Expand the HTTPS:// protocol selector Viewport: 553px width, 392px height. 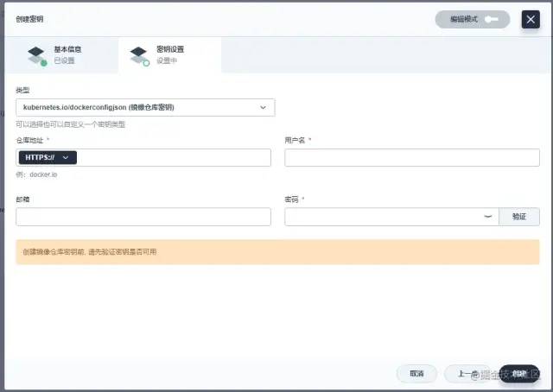point(48,157)
